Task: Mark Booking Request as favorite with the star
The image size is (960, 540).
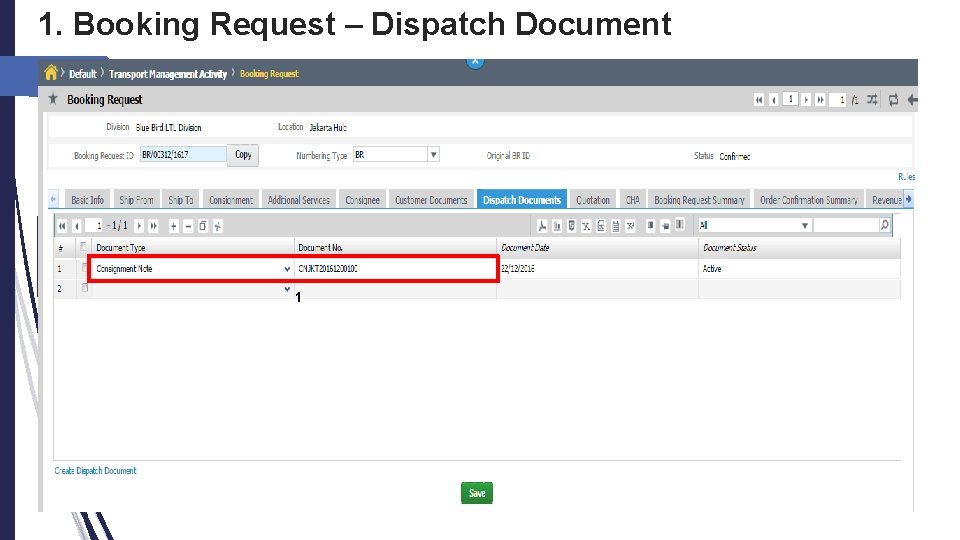Action: coord(53,99)
